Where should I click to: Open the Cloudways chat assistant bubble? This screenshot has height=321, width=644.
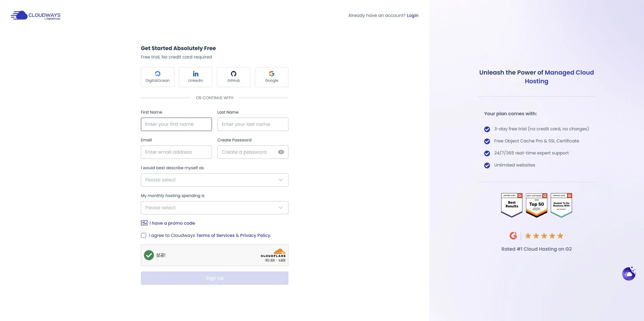coord(629,274)
